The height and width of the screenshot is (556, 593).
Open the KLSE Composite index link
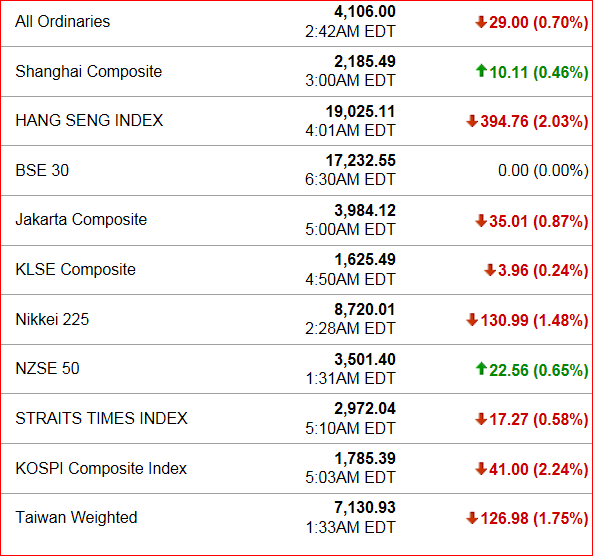[75, 270]
